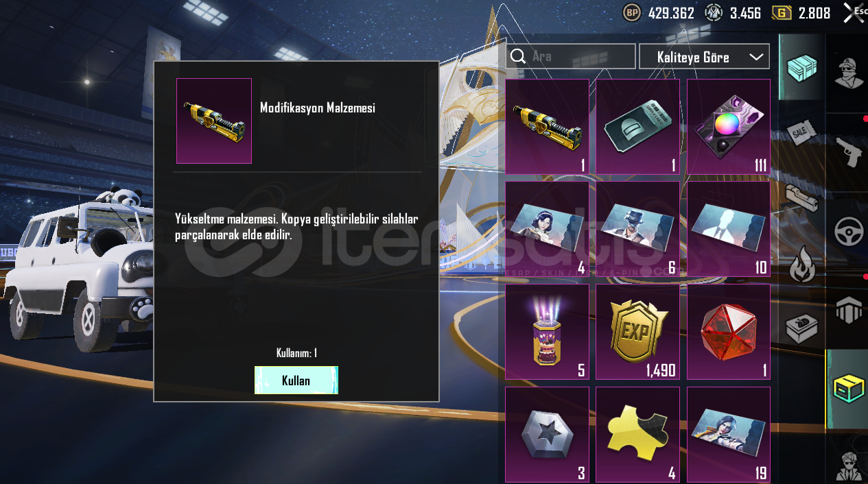
Task: Open the crate chest inventory tab
Action: click(x=801, y=69)
